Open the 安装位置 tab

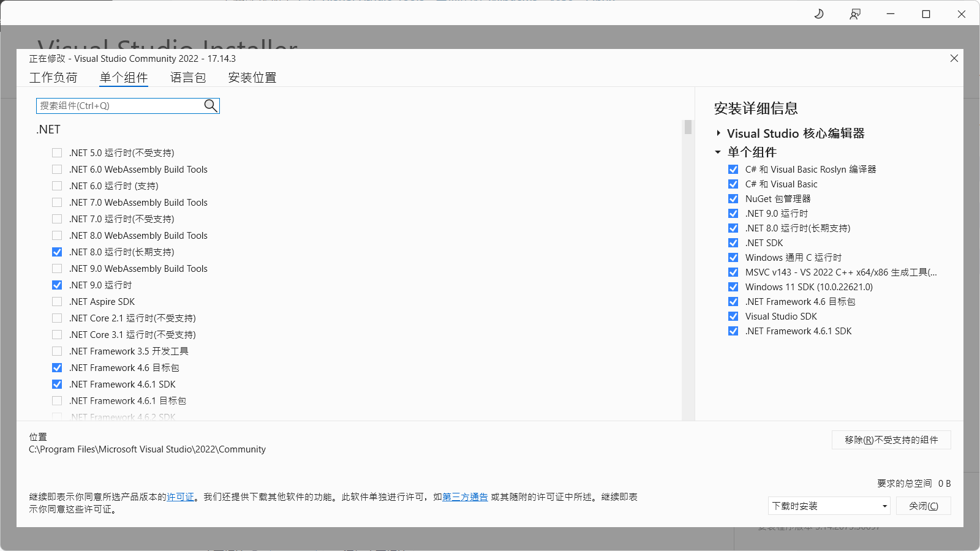tap(252, 78)
